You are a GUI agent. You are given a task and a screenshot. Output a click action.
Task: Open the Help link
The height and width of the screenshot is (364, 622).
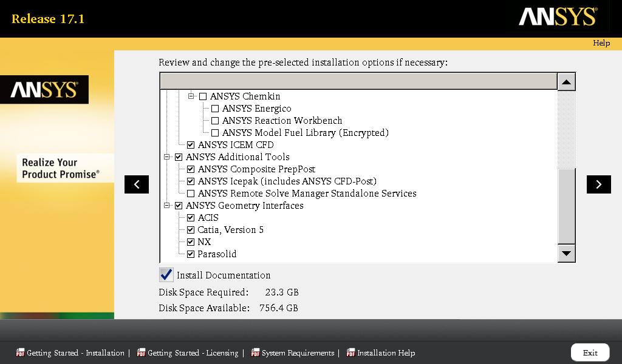click(601, 43)
